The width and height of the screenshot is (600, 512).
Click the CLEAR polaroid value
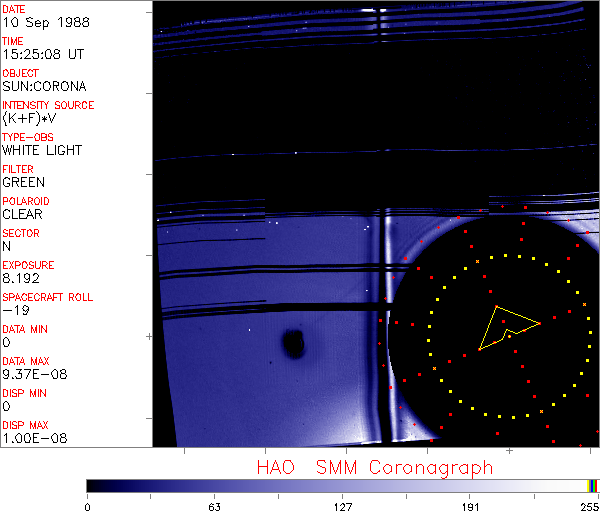coord(22,214)
